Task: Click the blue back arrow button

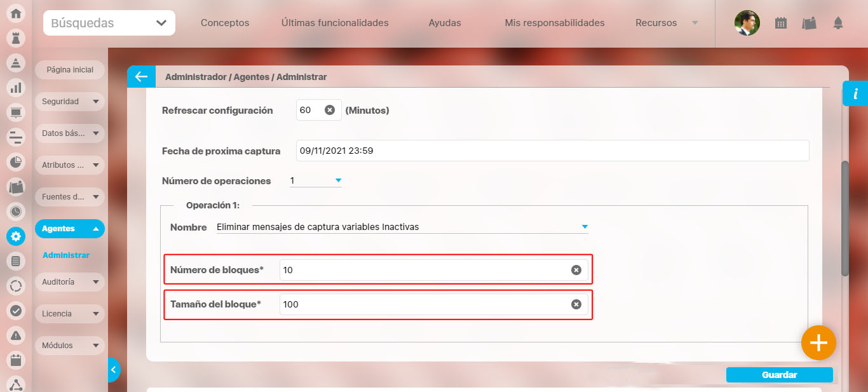Action: tap(140, 77)
